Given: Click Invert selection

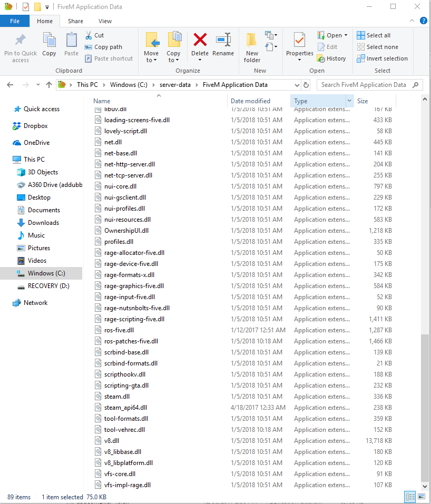Looking at the screenshot, I should click(x=383, y=58).
